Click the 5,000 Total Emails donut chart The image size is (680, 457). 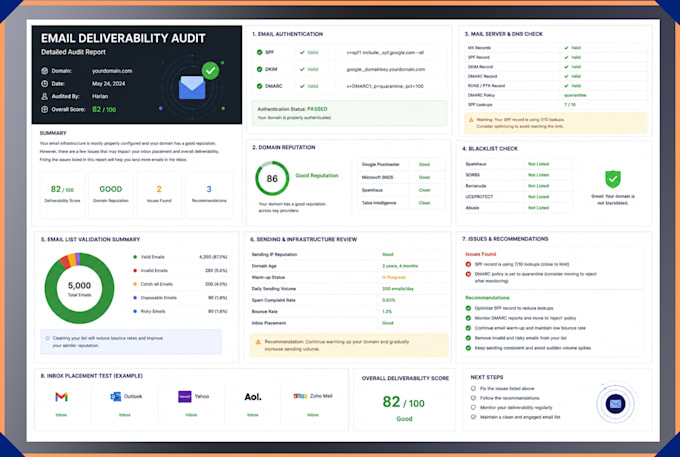tap(79, 288)
